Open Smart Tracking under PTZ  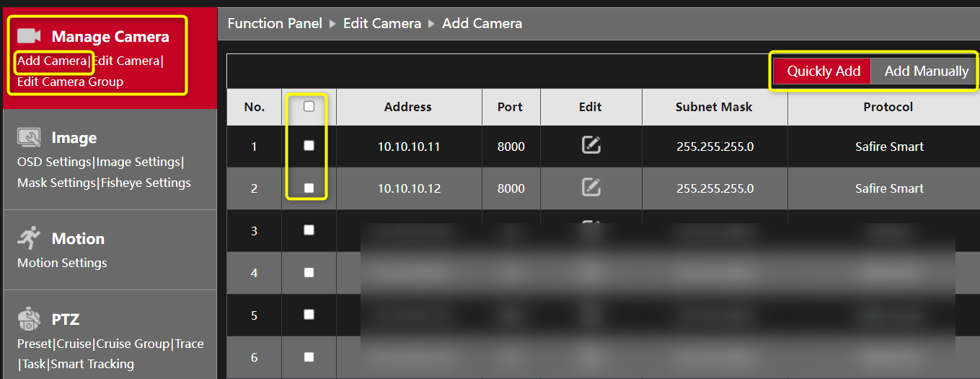92,364
